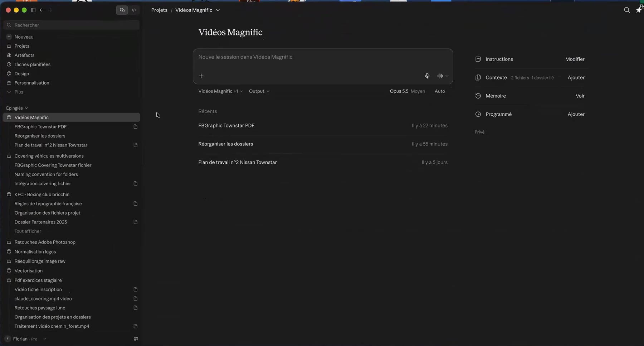Open the Opus 5.5 Moyen model selector

click(x=408, y=91)
